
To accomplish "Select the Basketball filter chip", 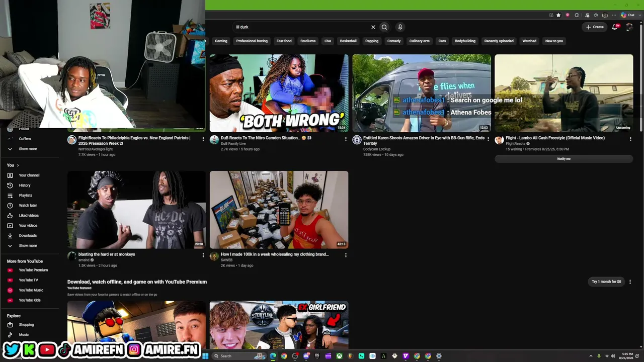I will coord(348,41).
